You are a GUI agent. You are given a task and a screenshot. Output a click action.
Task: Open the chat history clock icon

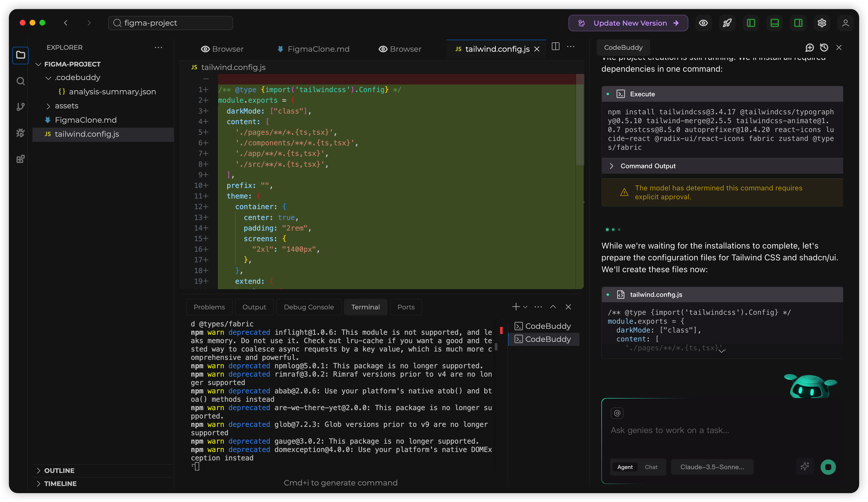(824, 48)
